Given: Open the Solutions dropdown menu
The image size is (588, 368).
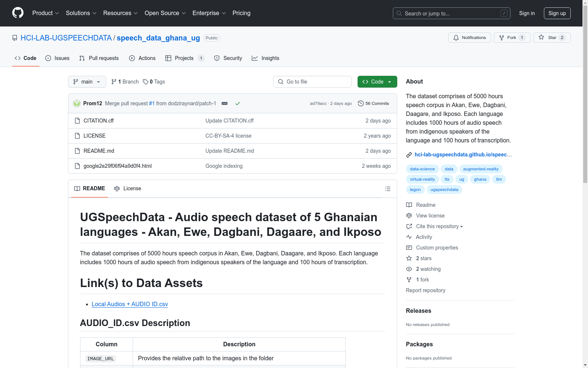Looking at the screenshot, I should 81,13.
